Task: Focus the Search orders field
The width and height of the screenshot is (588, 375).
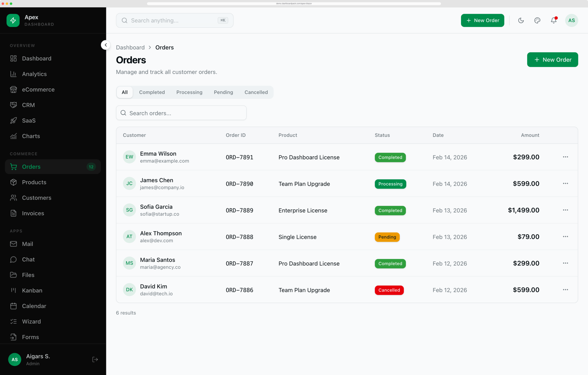Action: point(181,113)
